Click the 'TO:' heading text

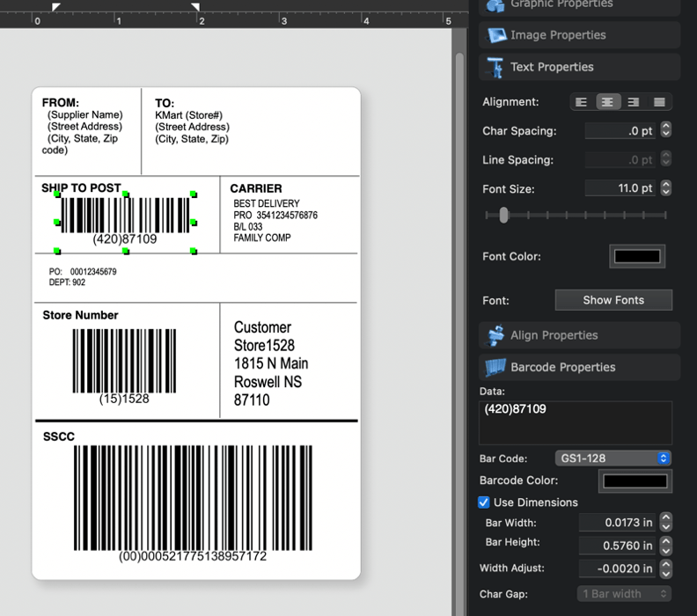pyautogui.click(x=165, y=104)
